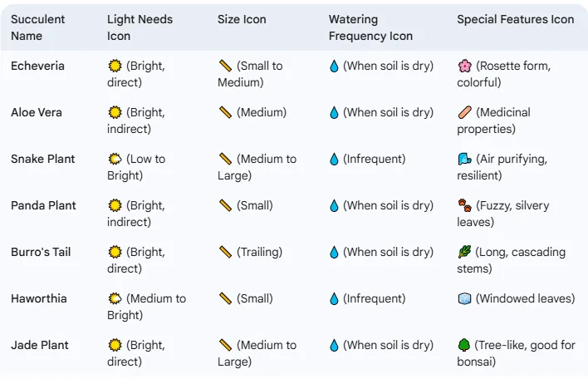Select the Watering Frequency Icon column header
This screenshot has width=588, height=379.
click(x=370, y=27)
